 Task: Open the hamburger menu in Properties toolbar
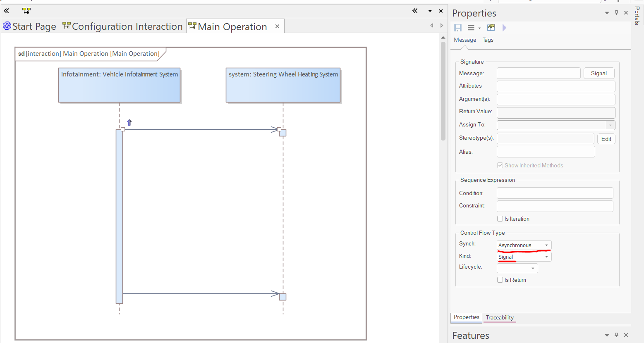coord(471,28)
